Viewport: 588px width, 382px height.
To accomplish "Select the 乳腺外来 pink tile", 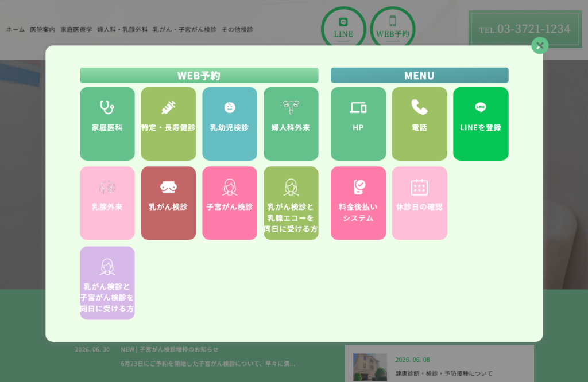I will (107, 204).
